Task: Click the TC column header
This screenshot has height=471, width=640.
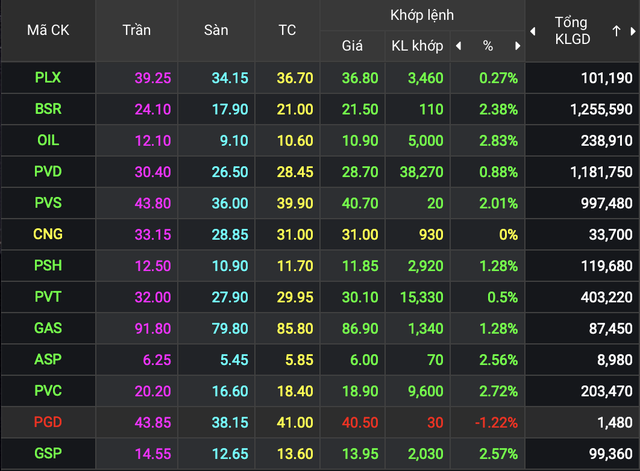Action: [x=287, y=30]
